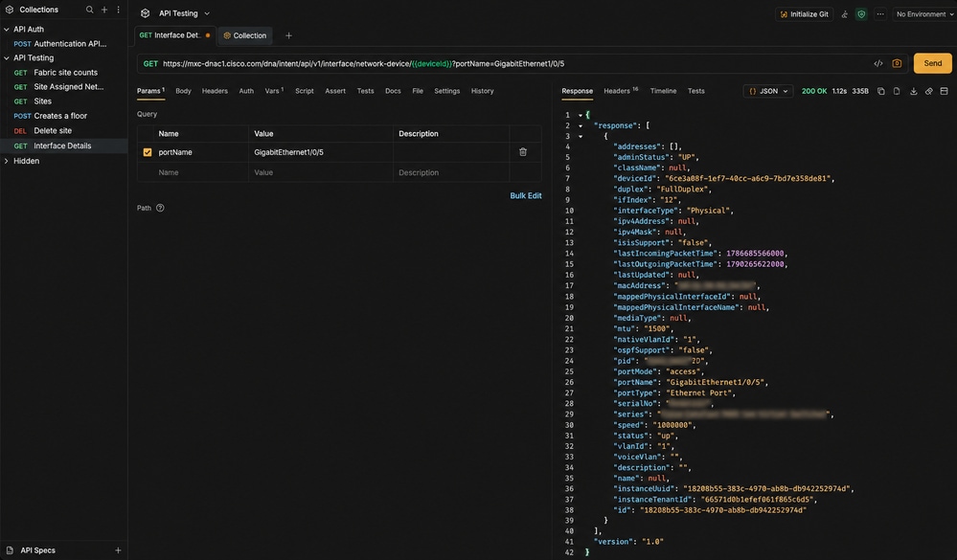
Task: Open the Path help question-mark icon
Action: pyautogui.click(x=160, y=208)
